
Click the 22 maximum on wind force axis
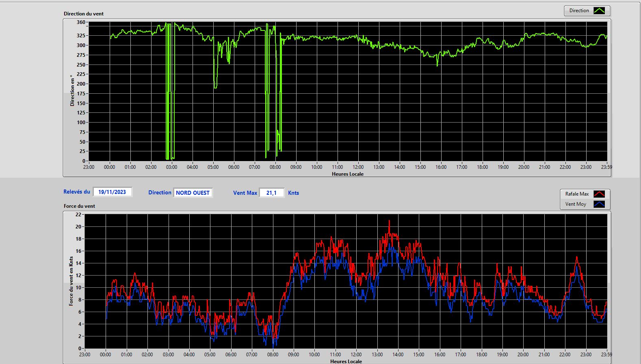tap(78, 215)
